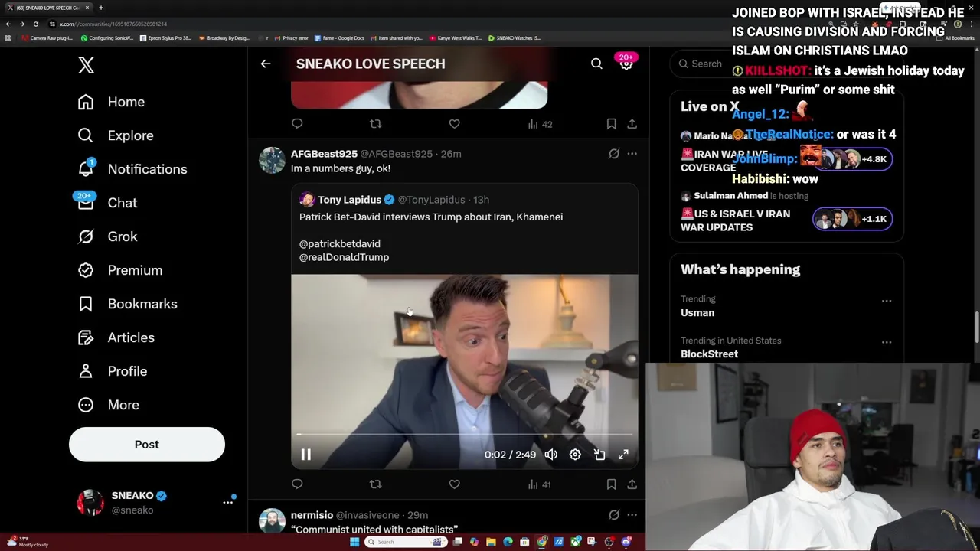Open video playback settings gear

click(575, 455)
